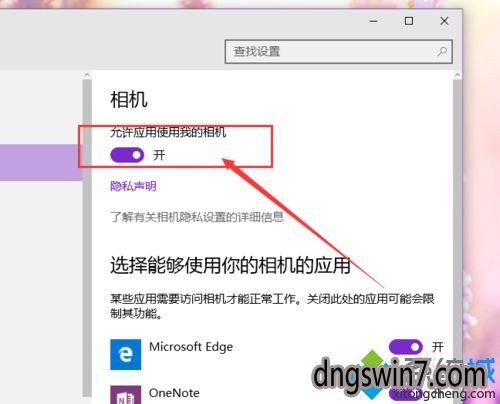Click the sidebar scrollbar up arrow
The image size is (500, 404).
coord(87,75)
